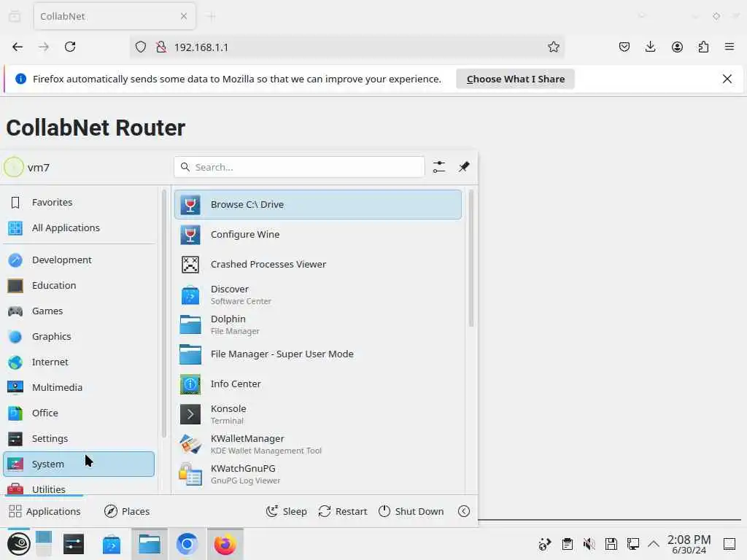Open Save to Pocket
This screenshot has height=560, width=747.
coord(624,47)
